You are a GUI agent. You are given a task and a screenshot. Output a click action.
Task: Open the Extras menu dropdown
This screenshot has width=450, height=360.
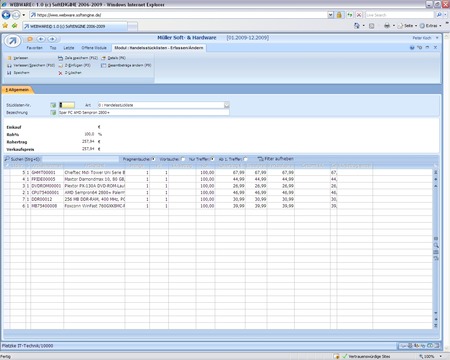pos(430,26)
